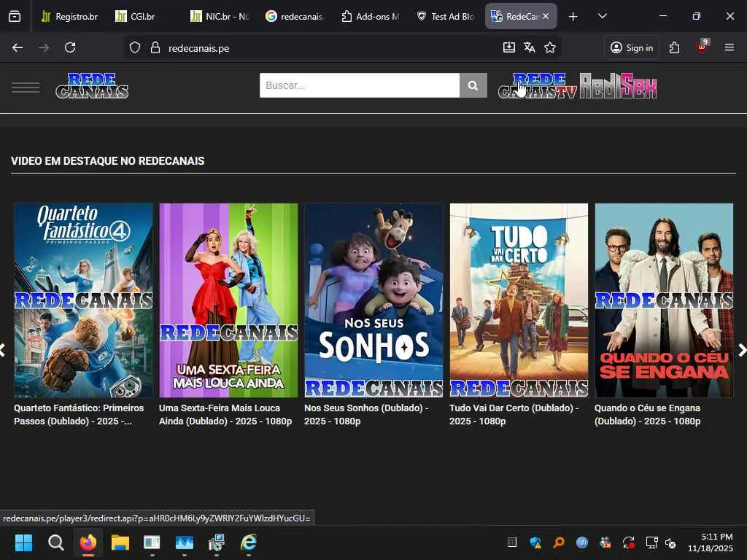
Task: Open the network display tray icon
Action: 651,542
